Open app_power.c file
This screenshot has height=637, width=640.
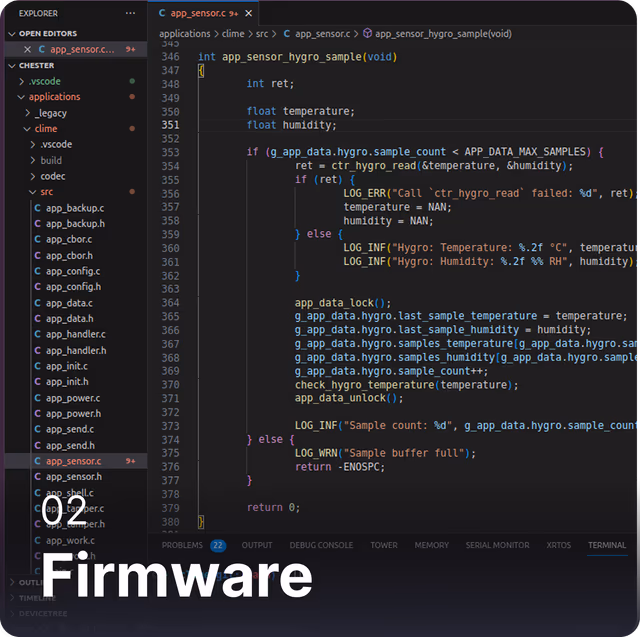[x=73, y=398]
